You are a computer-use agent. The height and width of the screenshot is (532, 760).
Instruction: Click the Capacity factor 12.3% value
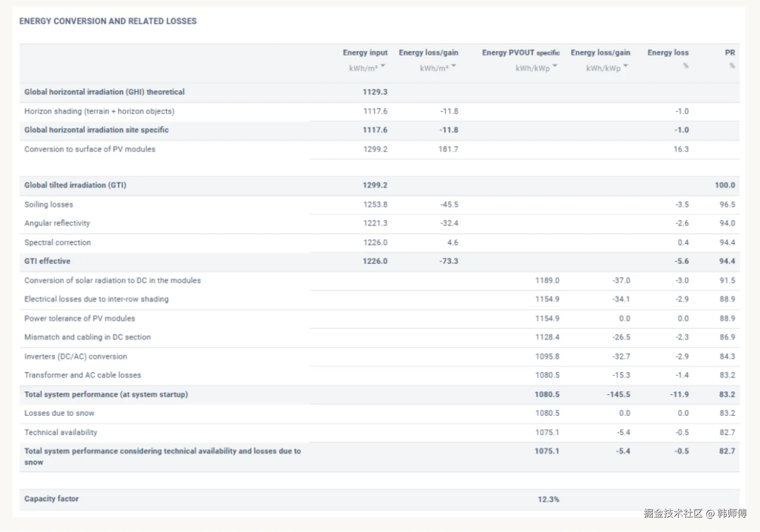point(548,499)
